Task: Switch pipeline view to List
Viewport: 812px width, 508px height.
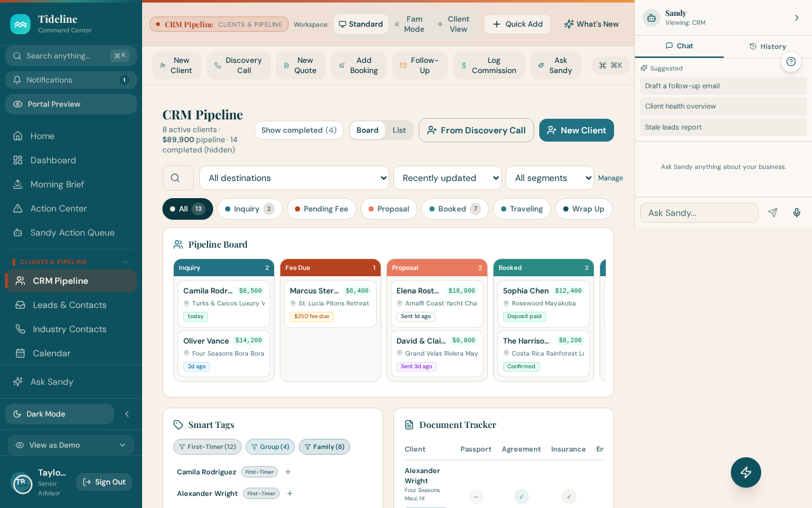Action: coord(399,130)
